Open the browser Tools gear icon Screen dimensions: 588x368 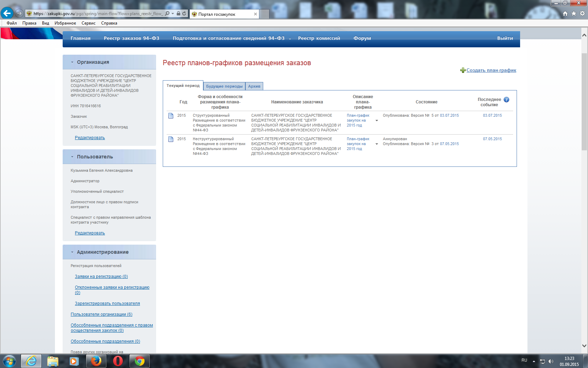pos(582,14)
